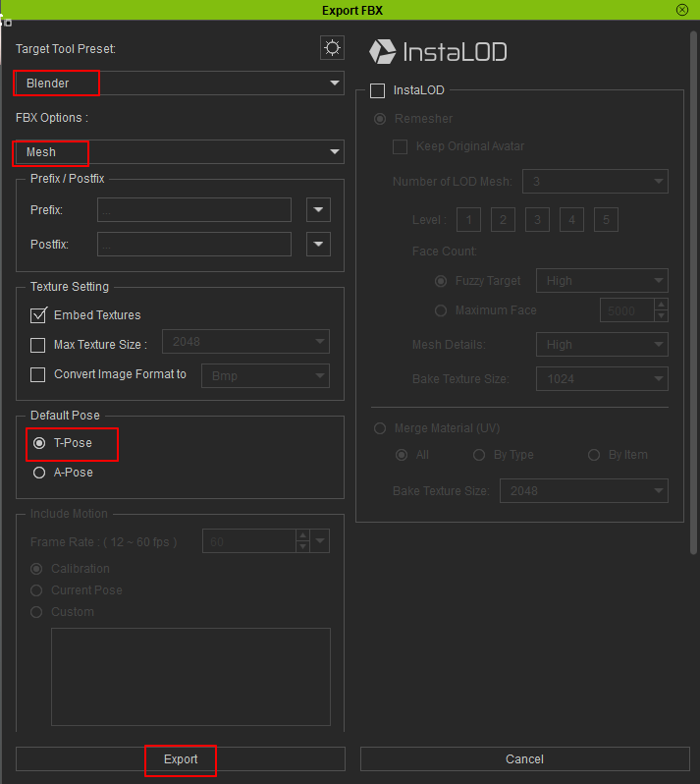
Task: Enable the InstaLOD checkbox
Action: point(377,90)
